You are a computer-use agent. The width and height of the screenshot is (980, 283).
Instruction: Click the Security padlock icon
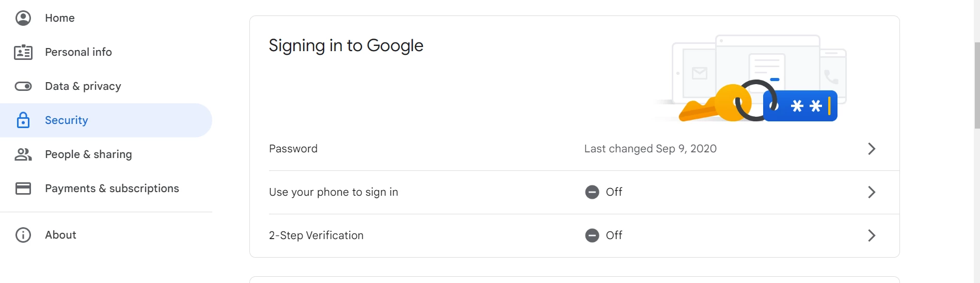[23, 120]
